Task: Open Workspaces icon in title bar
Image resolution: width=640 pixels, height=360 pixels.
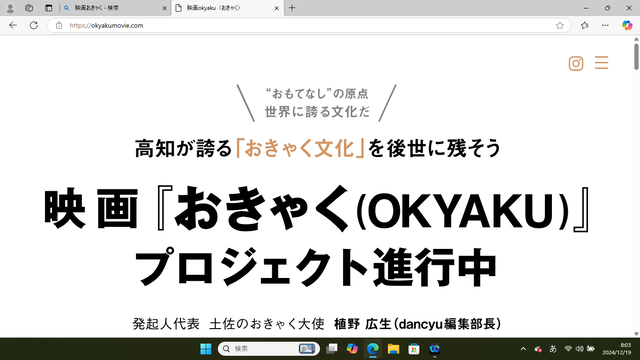Action: (29, 8)
